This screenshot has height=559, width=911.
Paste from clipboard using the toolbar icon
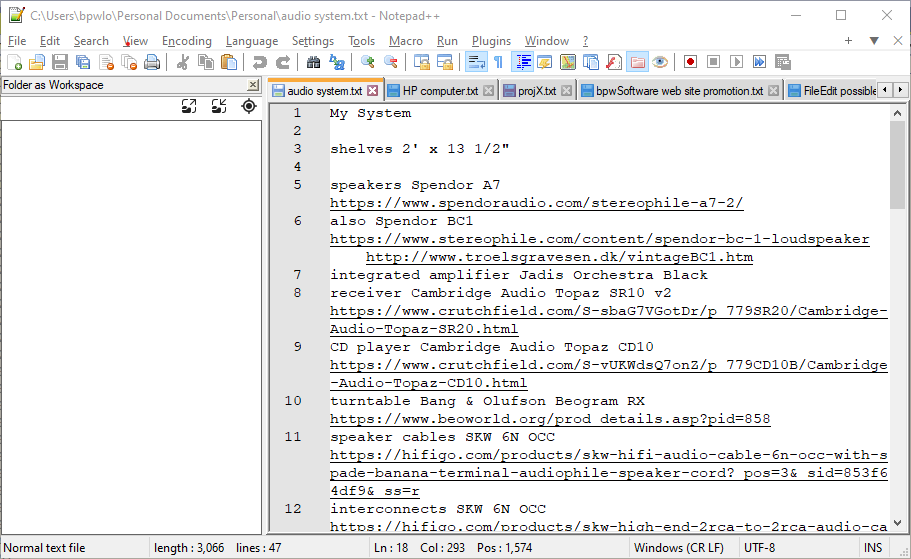click(x=229, y=62)
